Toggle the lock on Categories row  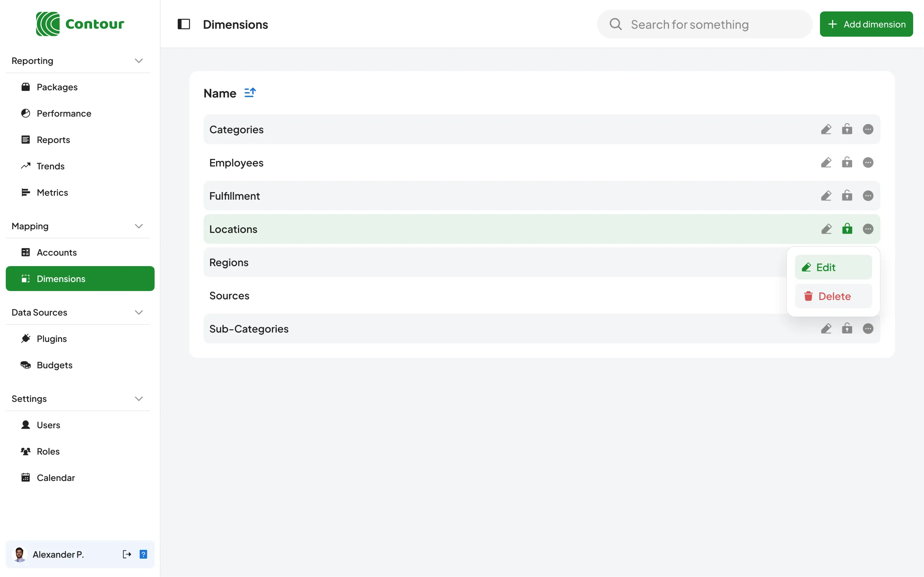[847, 129]
